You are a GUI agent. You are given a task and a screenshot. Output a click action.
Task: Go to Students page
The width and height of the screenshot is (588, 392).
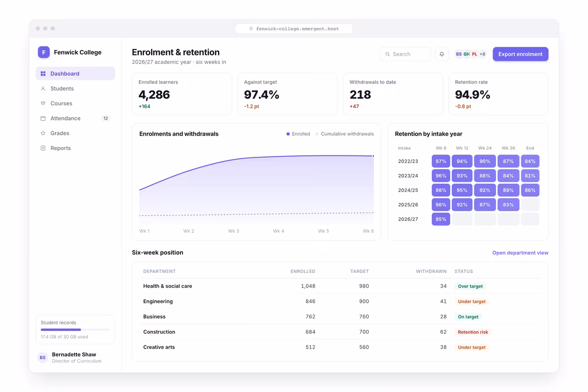(75, 89)
